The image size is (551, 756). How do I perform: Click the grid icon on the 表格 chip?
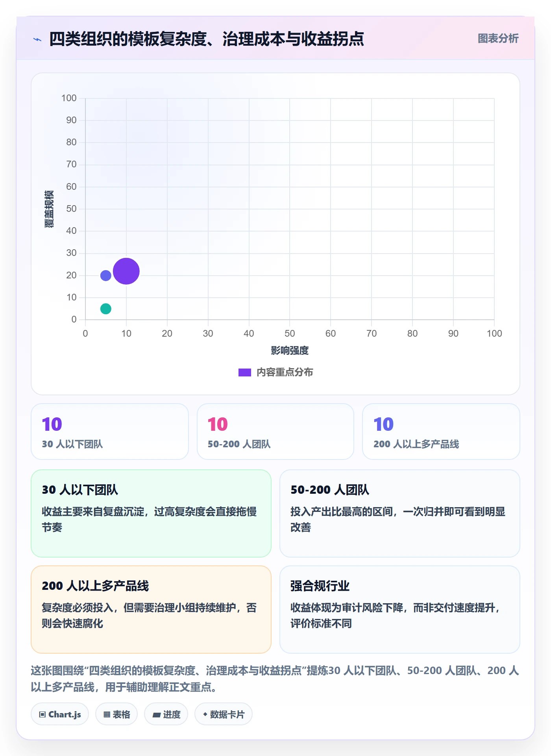tap(107, 715)
